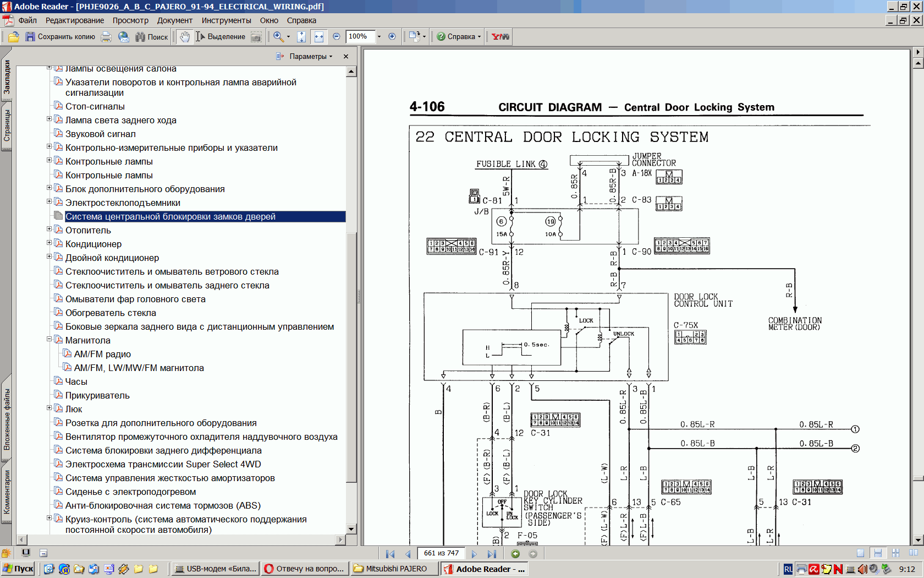Viewport: 924px width, 578px height.
Task: Click the green previous view arrow
Action: (x=515, y=554)
